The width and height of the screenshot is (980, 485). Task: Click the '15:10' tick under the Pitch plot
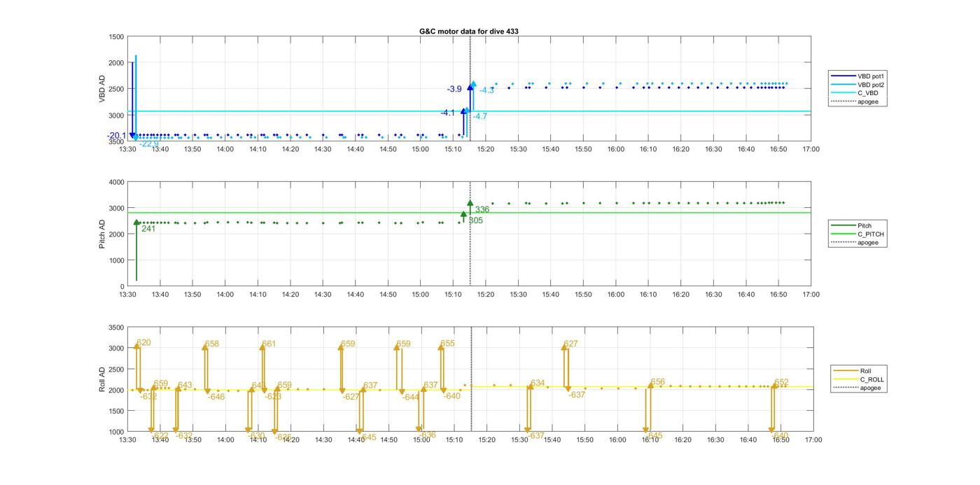(453, 294)
